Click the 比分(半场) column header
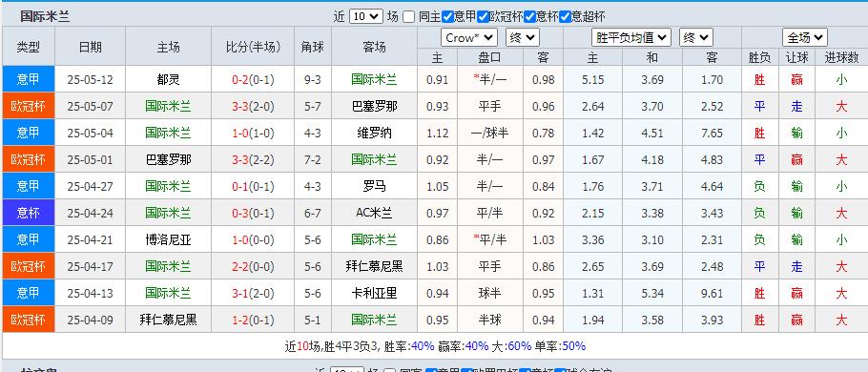Viewport: 868px width, 372px height. click(x=253, y=47)
